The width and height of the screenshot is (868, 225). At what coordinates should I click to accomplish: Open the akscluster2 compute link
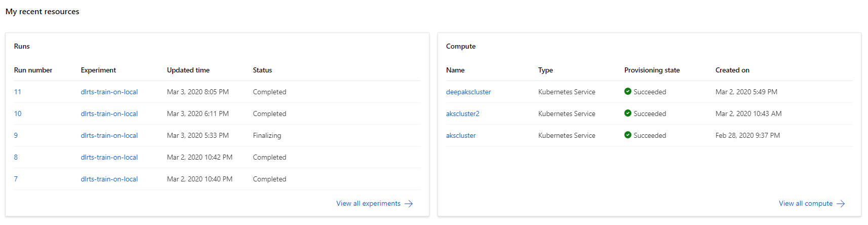[462, 114]
